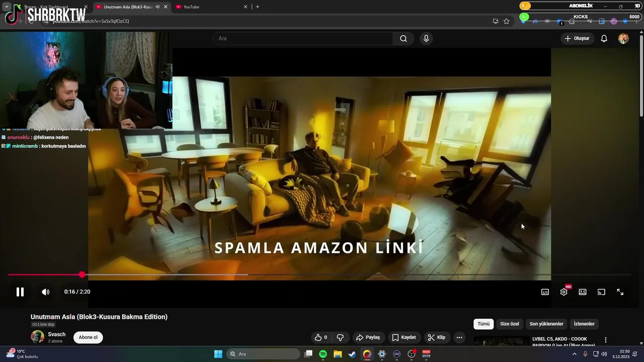Screen dimensions: 644x362
Task: Select the Son yüklenenler filter chip
Action: (x=546, y=324)
